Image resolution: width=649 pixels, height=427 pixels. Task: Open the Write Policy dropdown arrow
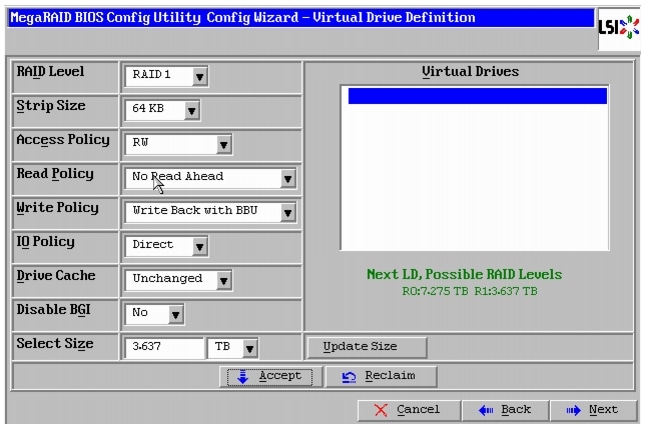pyautogui.click(x=288, y=213)
